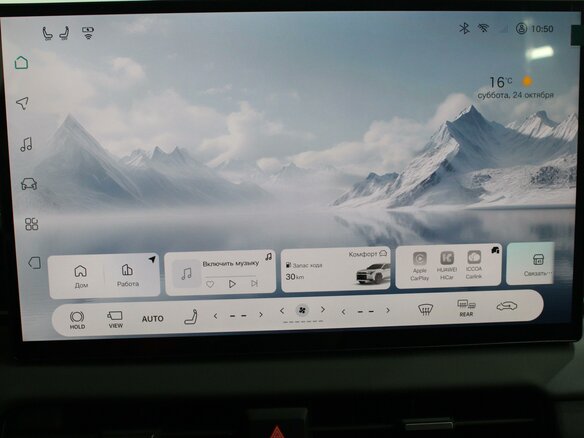Open the apps grid in sidebar

pyautogui.click(x=31, y=224)
